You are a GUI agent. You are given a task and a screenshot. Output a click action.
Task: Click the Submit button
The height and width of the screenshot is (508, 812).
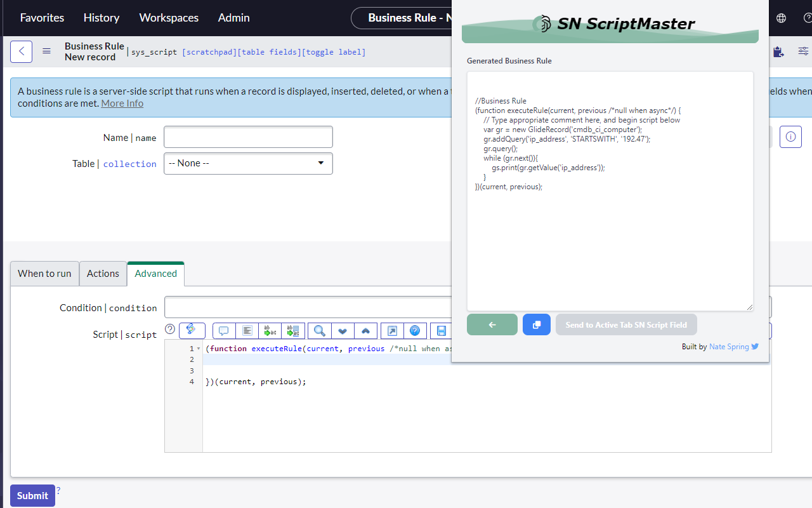(x=32, y=495)
